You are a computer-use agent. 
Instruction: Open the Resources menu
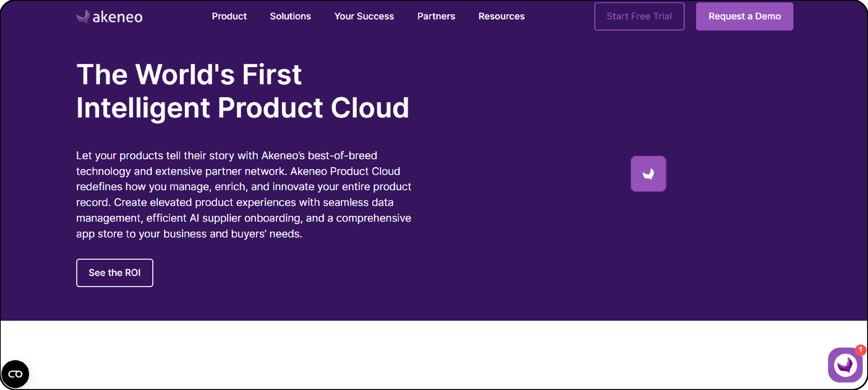501,16
